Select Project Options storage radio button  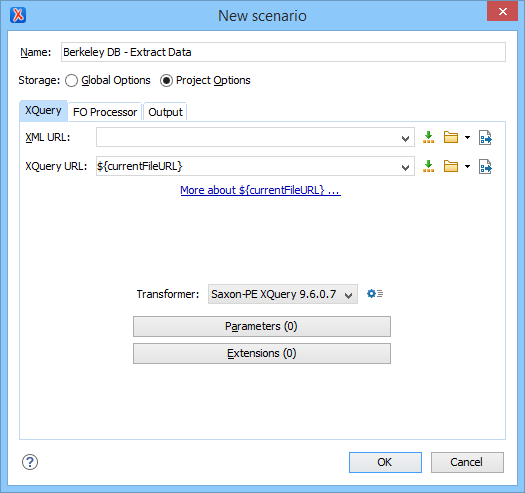pos(166,80)
